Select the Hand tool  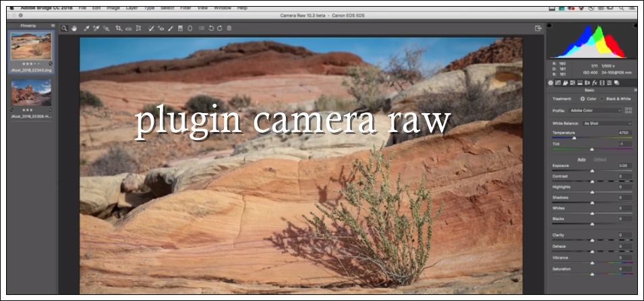(x=74, y=28)
